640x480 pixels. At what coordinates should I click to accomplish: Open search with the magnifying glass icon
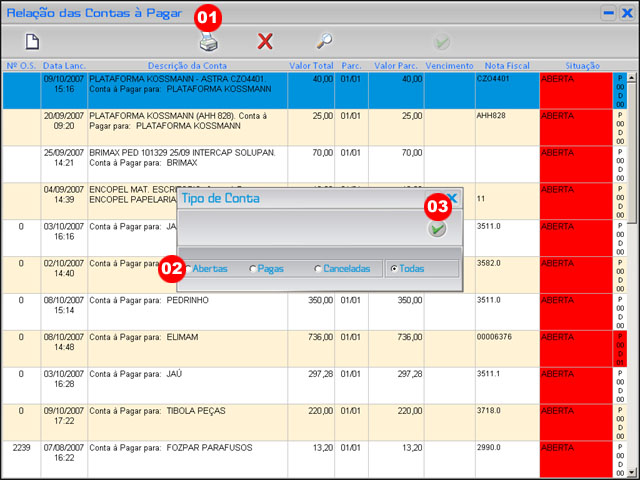324,41
